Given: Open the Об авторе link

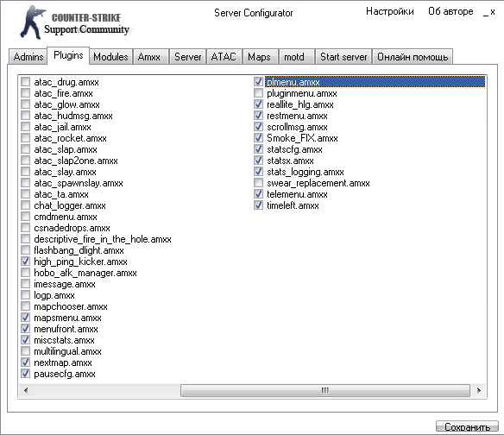Looking at the screenshot, I should pyautogui.click(x=450, y=11).
